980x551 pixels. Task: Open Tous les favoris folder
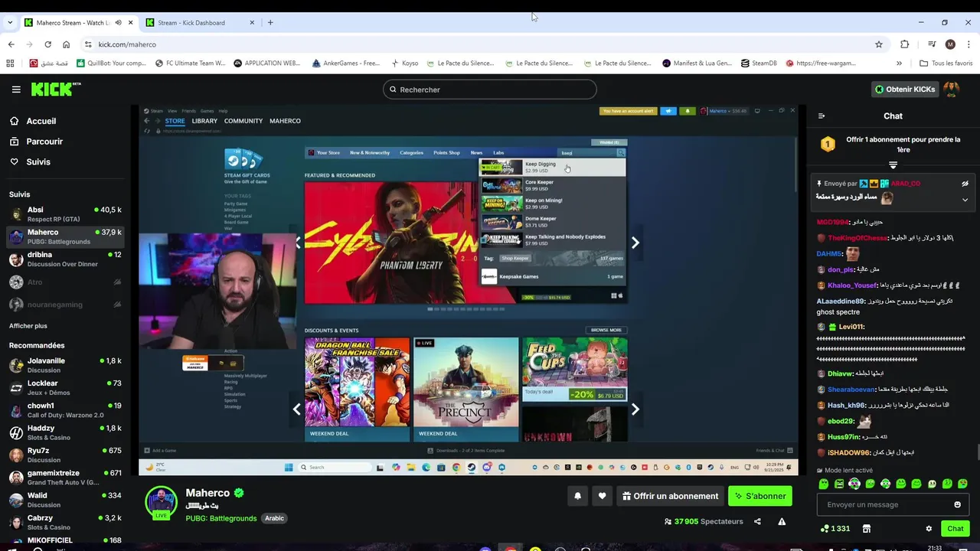click(946, 63)
